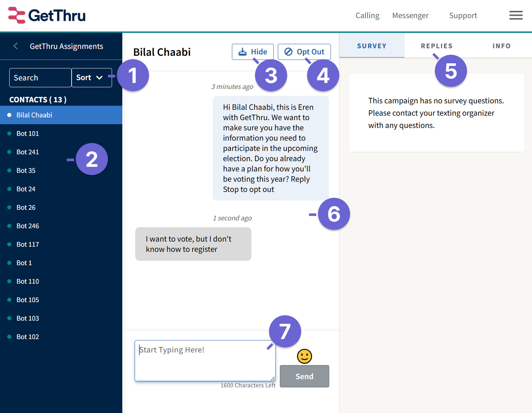Click the '1600 Characters Left' counter
This screenshot has height=413, width=532.
pyautogui.click(x=248, y=385)
